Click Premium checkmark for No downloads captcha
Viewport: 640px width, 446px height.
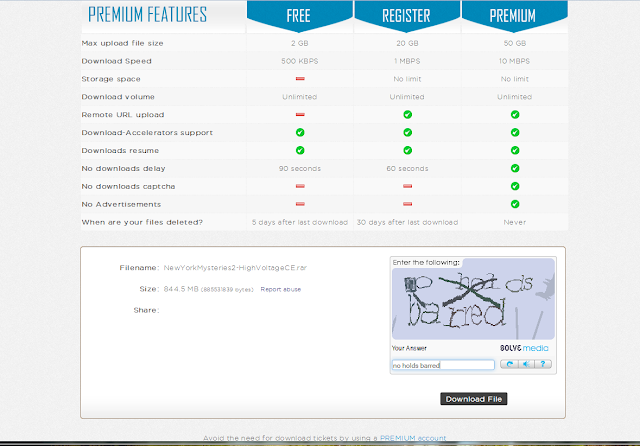tap(515, 186)
